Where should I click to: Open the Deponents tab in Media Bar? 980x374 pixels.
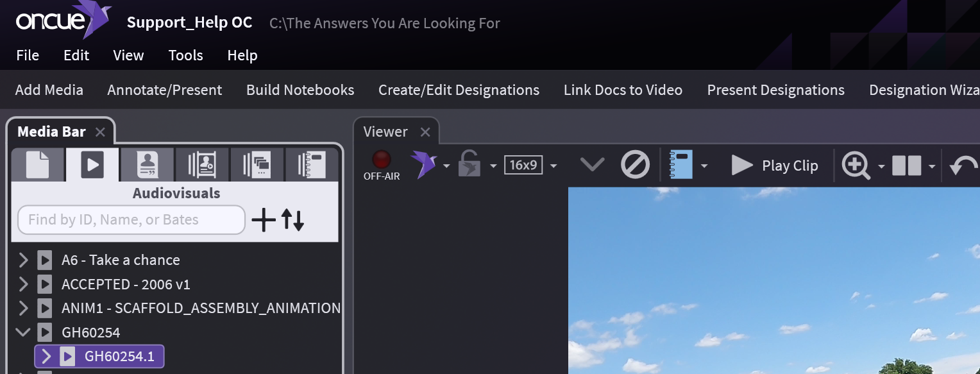147,165
